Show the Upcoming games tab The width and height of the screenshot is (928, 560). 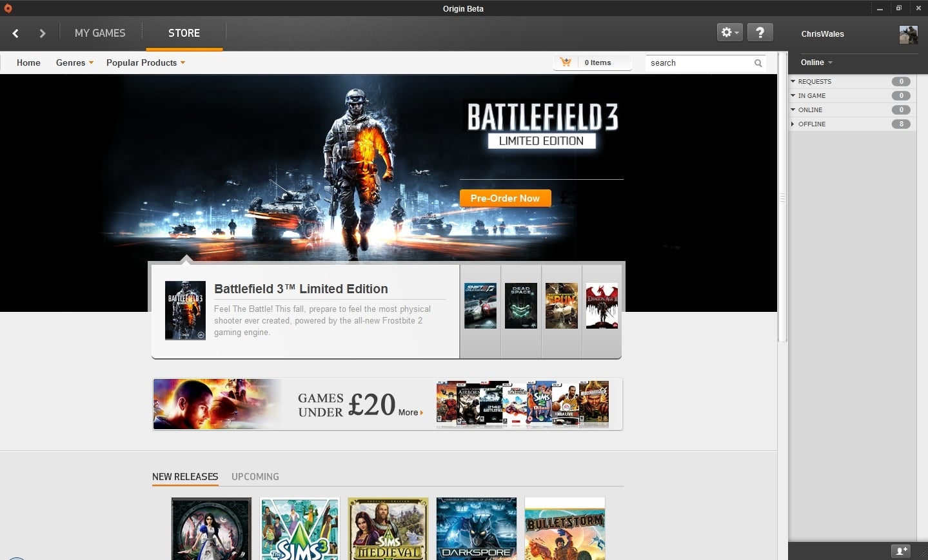255,477
